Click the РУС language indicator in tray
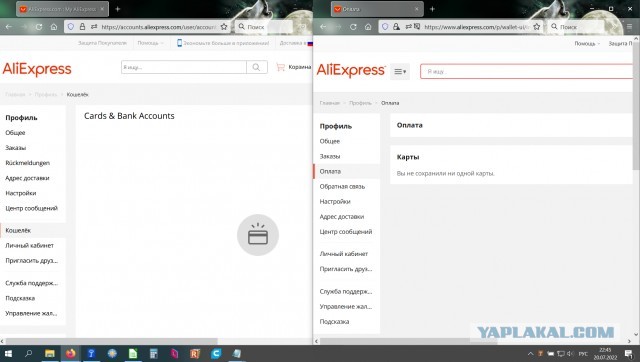The image size is (640, 362). (x=583, y=353)
